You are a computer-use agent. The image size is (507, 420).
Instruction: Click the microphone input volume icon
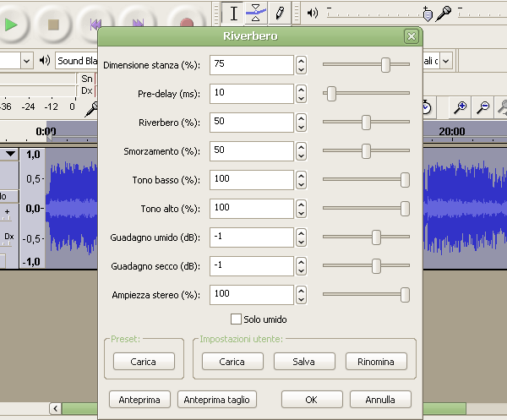(x=444, y=13)
